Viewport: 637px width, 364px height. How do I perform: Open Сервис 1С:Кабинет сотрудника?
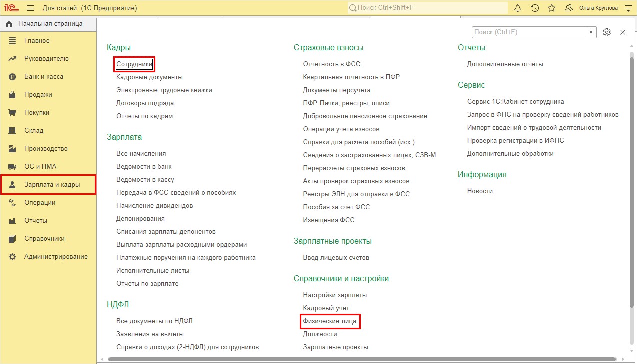516,102
